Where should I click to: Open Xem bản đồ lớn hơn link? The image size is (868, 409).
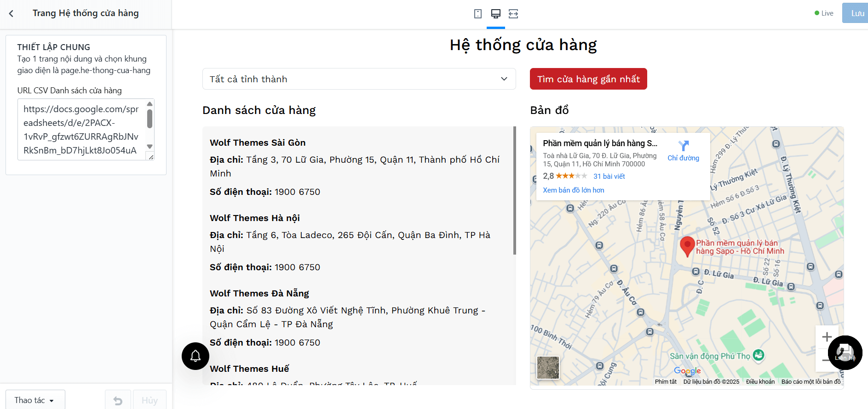click(x=574, y=190)
